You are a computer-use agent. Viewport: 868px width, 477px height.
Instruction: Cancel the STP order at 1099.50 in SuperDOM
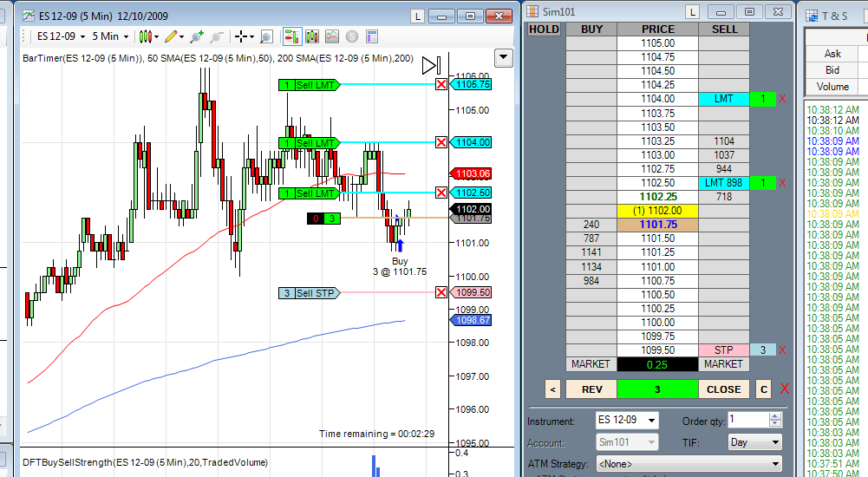point(782,350)
